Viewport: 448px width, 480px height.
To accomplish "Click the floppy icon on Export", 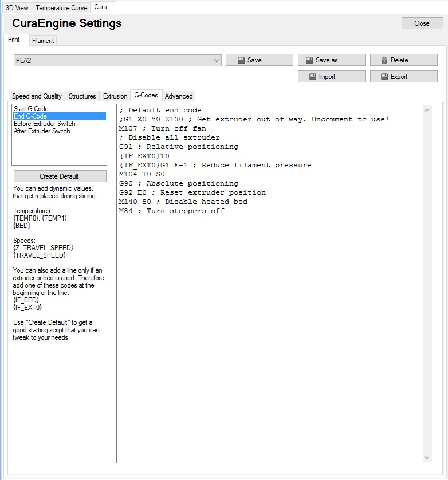I will 384,77.
